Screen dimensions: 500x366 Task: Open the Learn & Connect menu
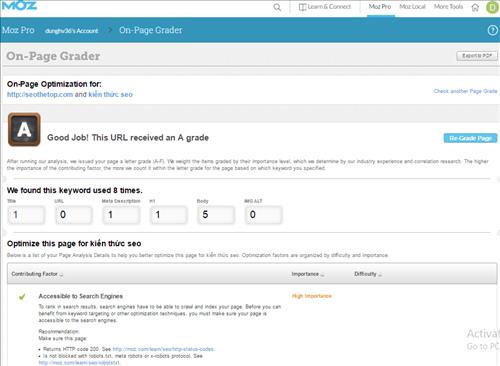[x=325, y=7]
